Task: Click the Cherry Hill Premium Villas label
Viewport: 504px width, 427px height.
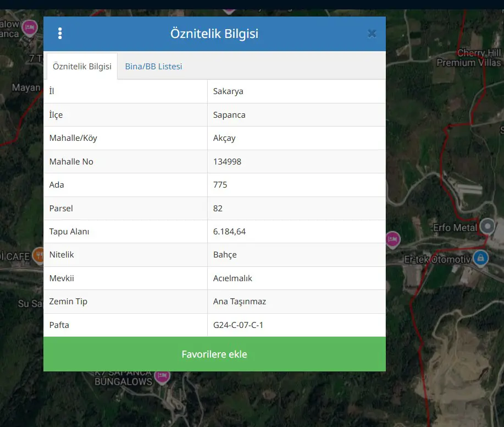Action: tap(469, 58)
